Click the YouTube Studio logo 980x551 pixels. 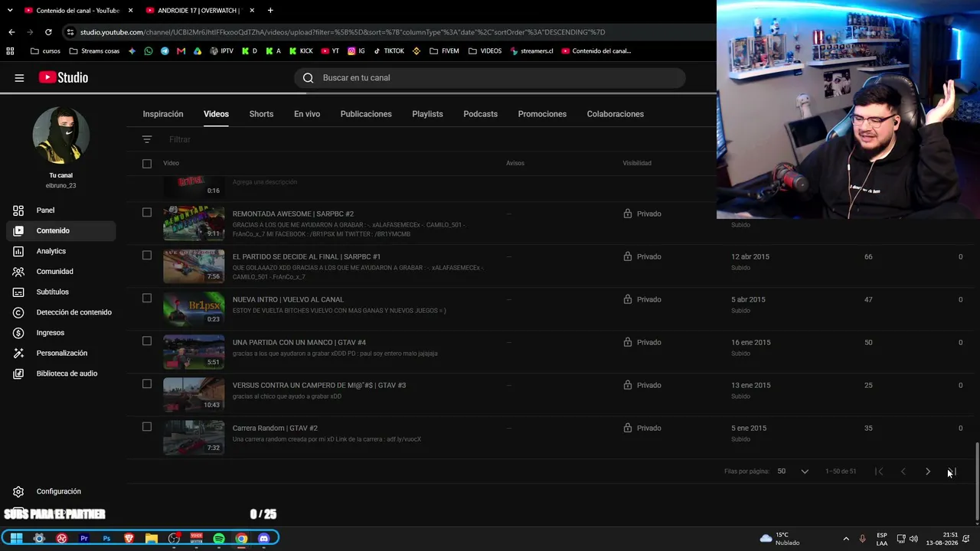(64, 77)
